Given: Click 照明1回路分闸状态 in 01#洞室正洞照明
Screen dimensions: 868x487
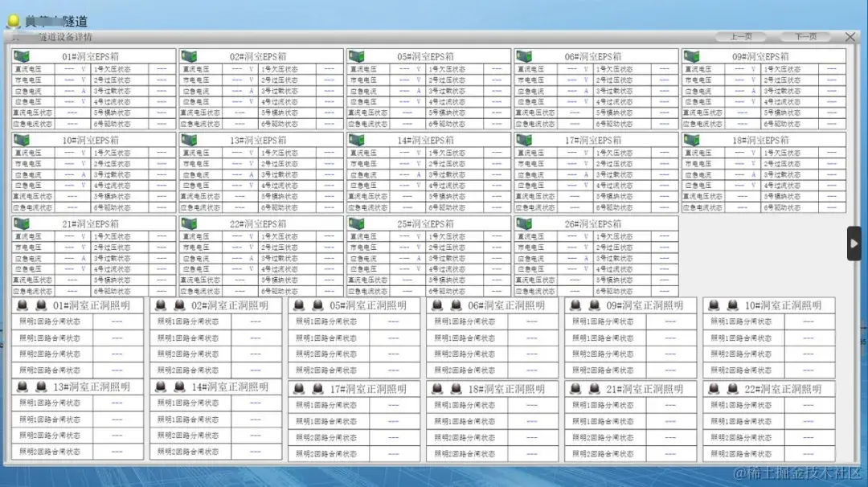Looking at the screenshot, I should 50,321.
